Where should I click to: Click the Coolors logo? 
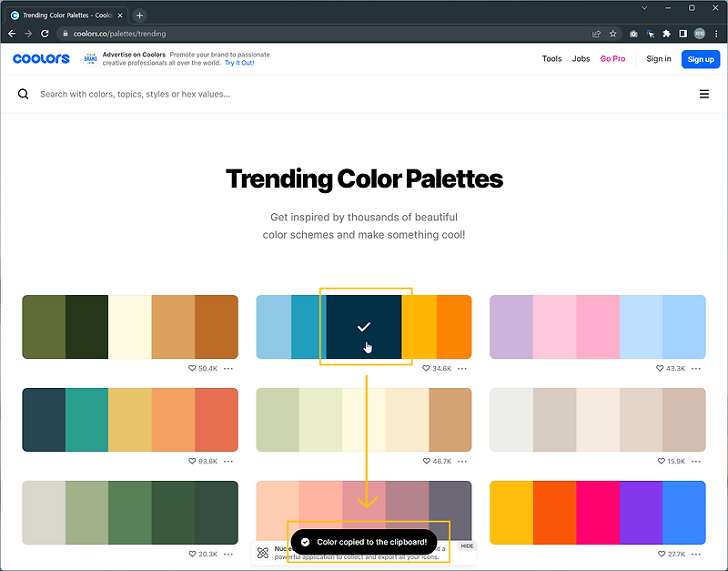pyautogui.click(x=41, y=58)
